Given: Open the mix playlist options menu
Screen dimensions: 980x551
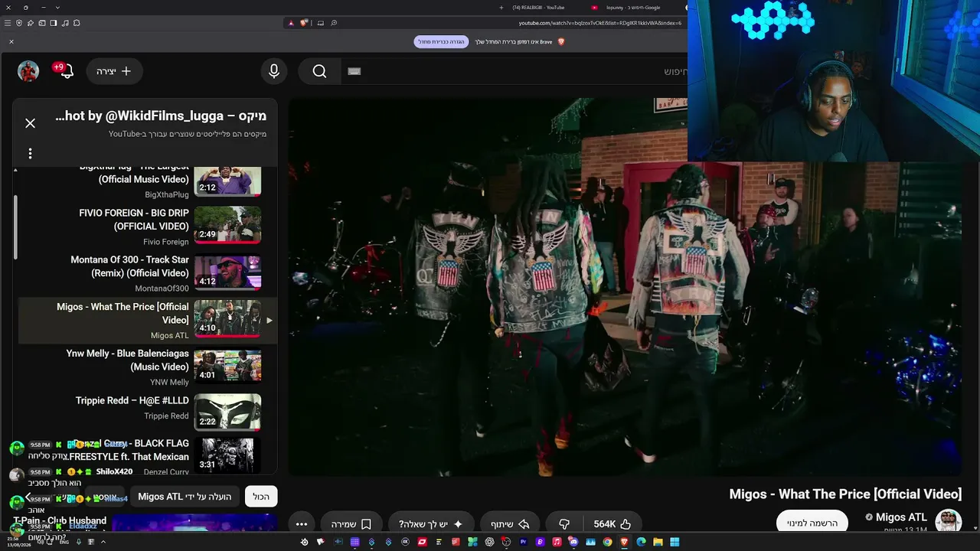Looking at the screenshot, I should point(30,153).
